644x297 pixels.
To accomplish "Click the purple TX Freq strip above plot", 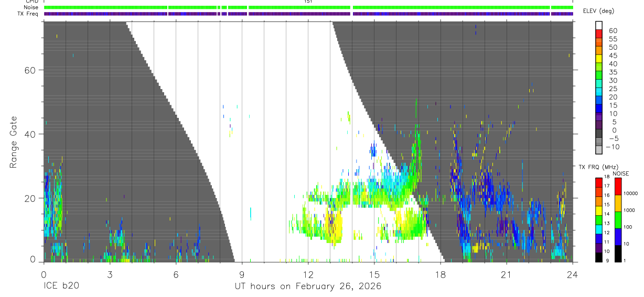I will click(308, 14).
